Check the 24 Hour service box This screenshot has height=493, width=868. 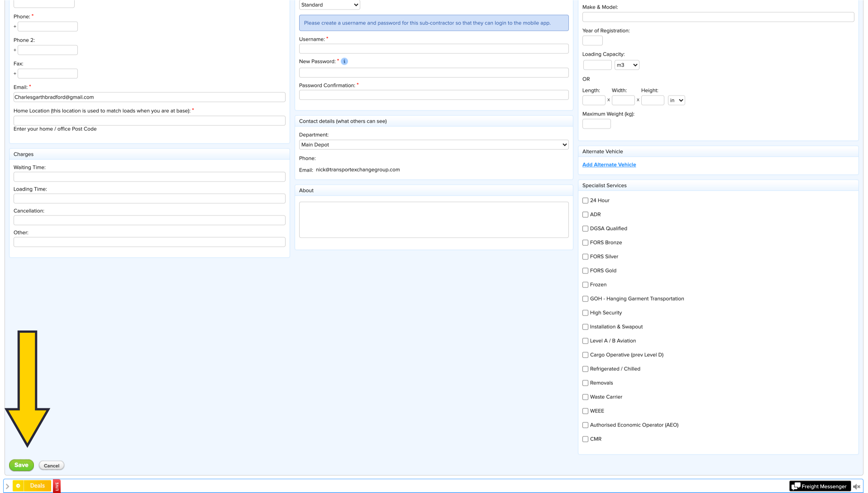tap(585, 201)
